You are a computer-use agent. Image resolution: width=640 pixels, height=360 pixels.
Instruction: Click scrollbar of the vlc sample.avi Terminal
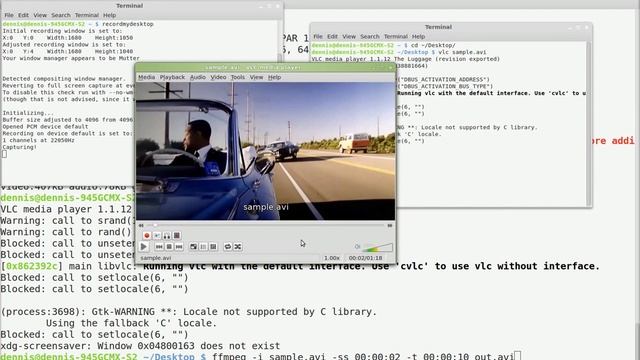click(x=589, y=124)
